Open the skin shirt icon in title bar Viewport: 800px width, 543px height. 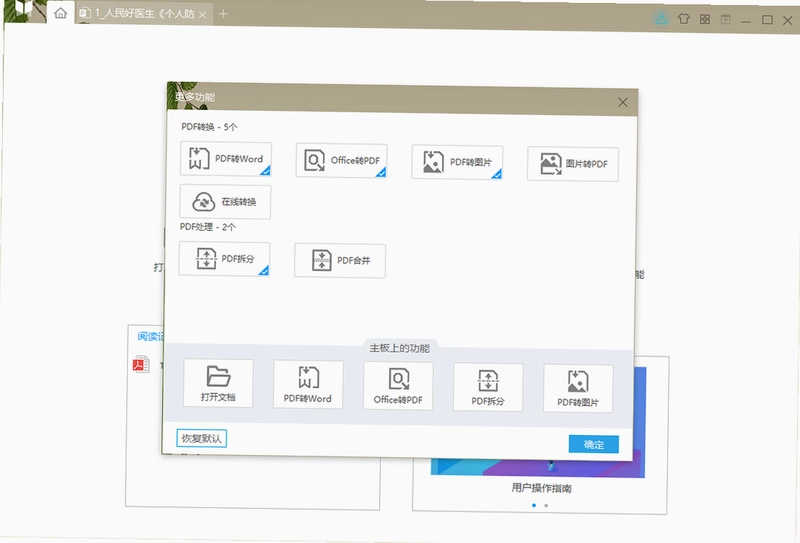pyautogui.click(x=684, y=19)
